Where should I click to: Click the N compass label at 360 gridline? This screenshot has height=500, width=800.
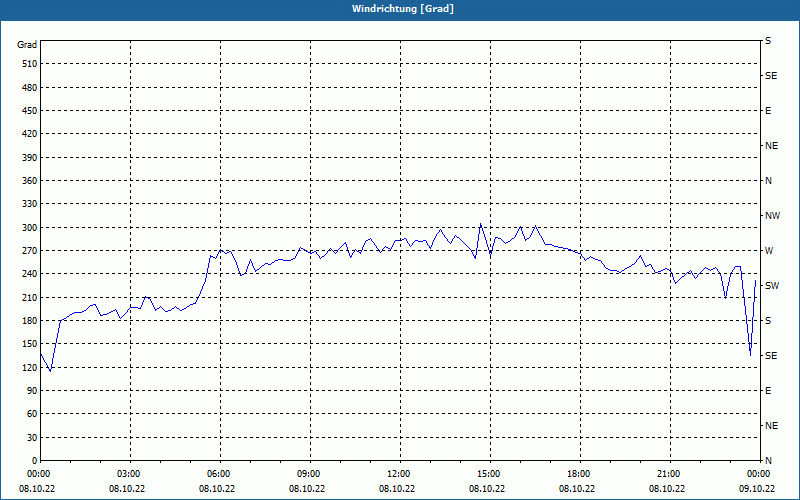pos(768,181)
